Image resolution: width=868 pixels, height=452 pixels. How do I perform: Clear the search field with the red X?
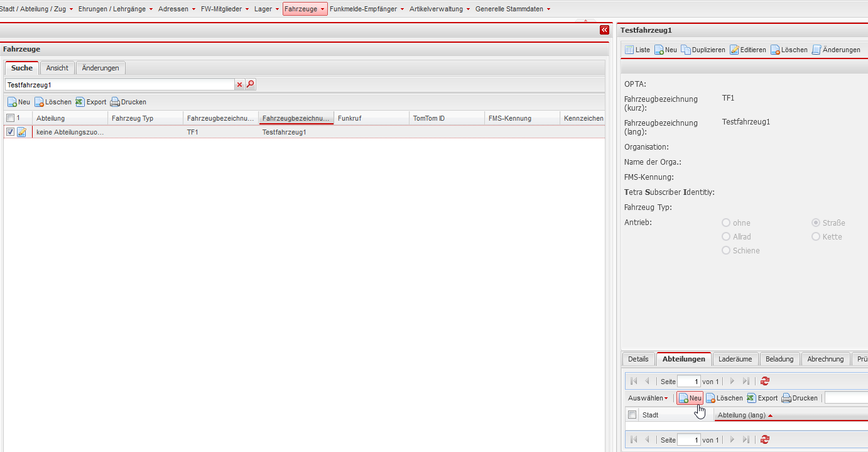(x=239, y=84)
